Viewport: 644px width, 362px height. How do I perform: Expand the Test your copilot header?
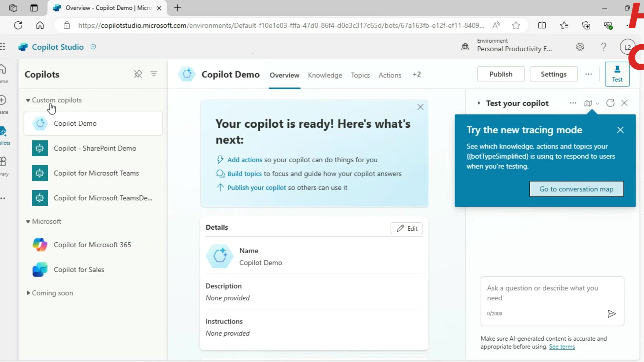coord(479,103)
